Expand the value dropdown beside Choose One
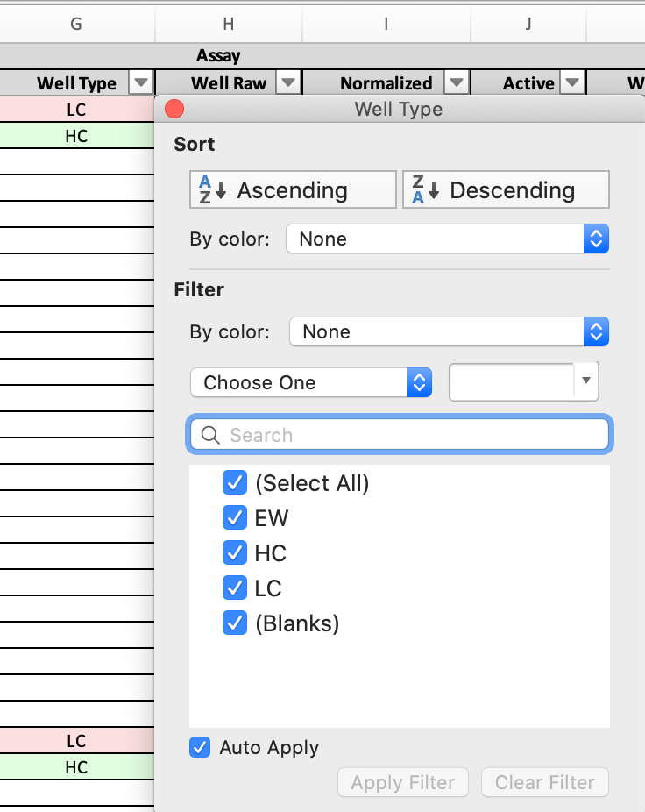 pos(585,381)
